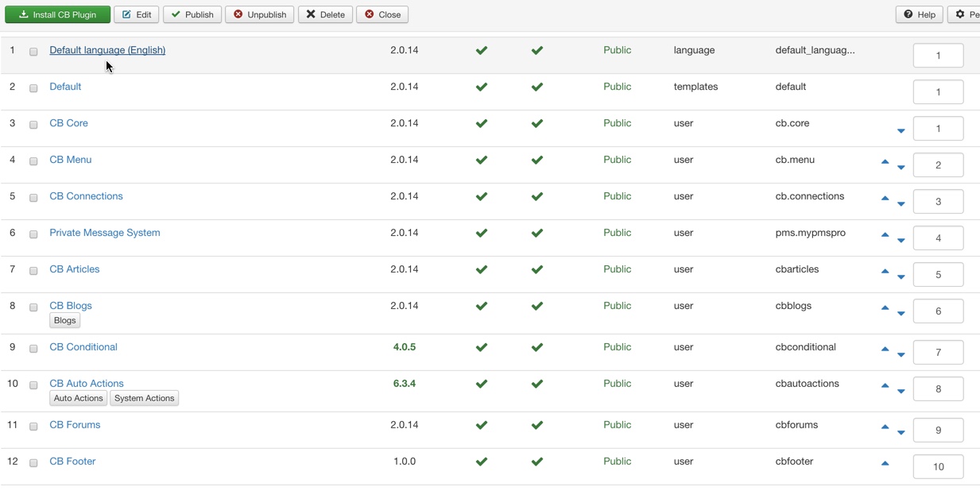Check the CB Footer row checkbox
980x491 pixels.
pos(33,463)
